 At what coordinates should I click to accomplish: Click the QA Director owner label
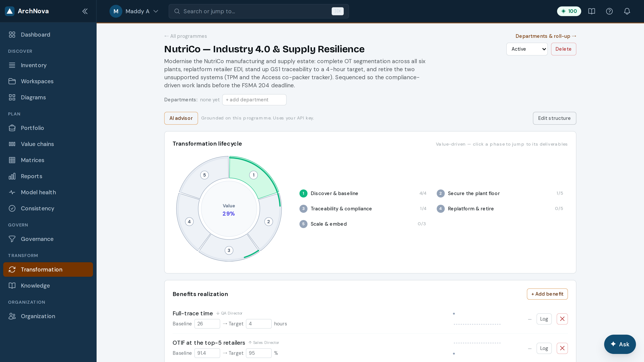tap(231, 313)
